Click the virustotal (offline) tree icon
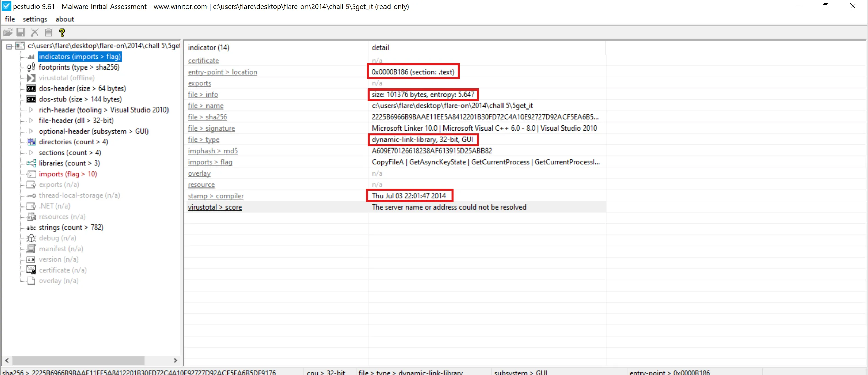The width and height of the screenshot is (868, 375). coord(31,78)
